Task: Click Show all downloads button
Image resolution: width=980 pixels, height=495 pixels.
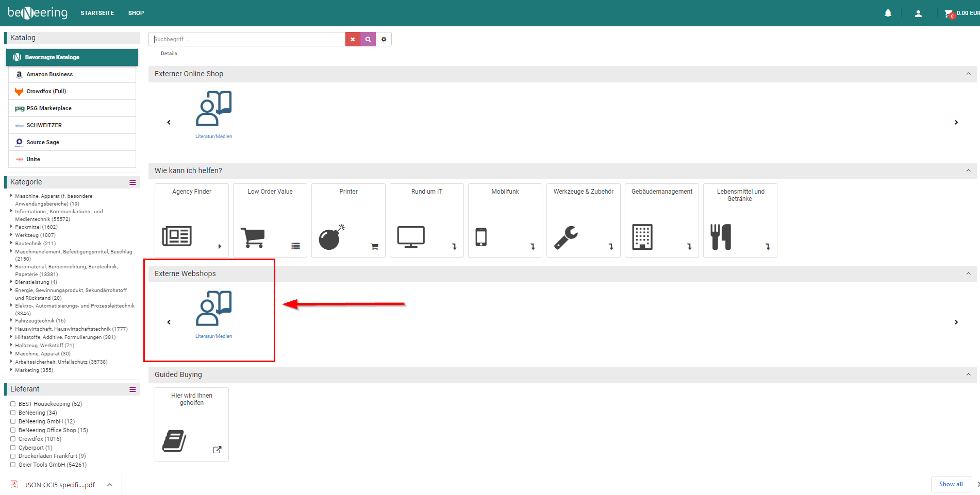Action: coord(951,484)
